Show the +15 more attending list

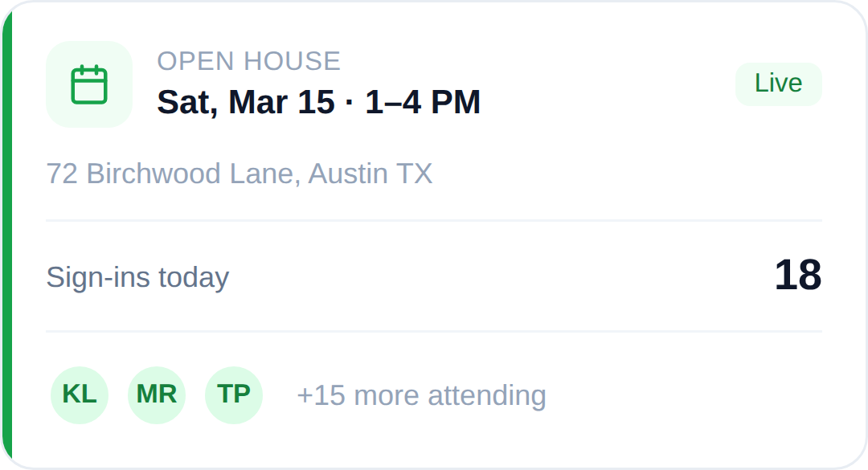pos(421,395)
